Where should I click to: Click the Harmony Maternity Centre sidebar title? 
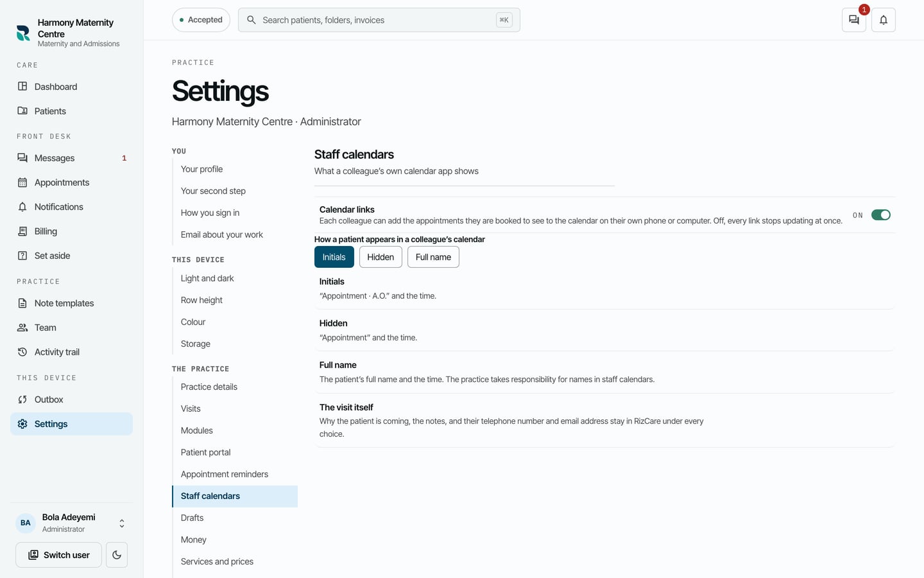(x=76, y=28)
